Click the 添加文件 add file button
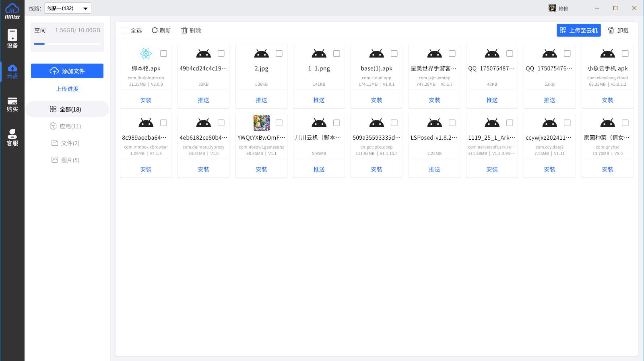Viewport: 644px width, 361px height. pyautogui.click(x=67, y=71)
